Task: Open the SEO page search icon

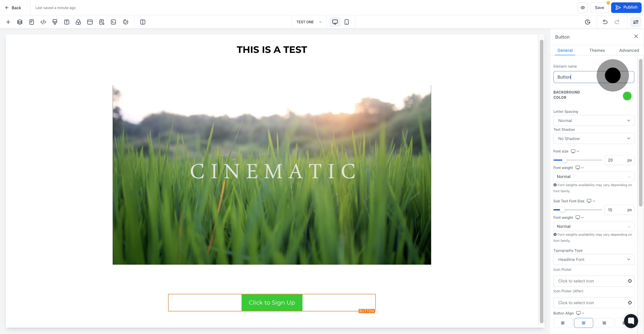Action: tap(102, 22)
